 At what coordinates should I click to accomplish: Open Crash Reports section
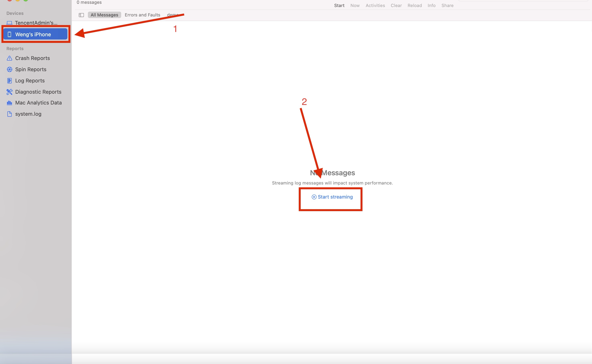[32, 58]
